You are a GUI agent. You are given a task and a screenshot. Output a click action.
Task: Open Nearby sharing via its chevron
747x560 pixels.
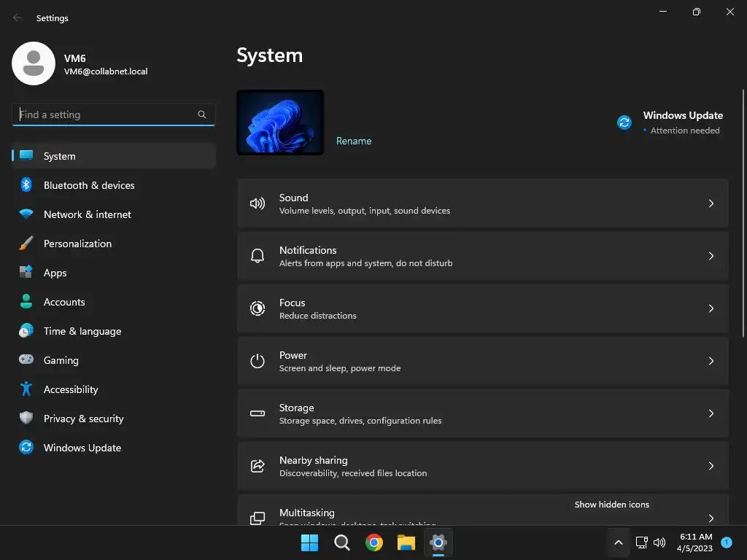[x=711, y=466]
